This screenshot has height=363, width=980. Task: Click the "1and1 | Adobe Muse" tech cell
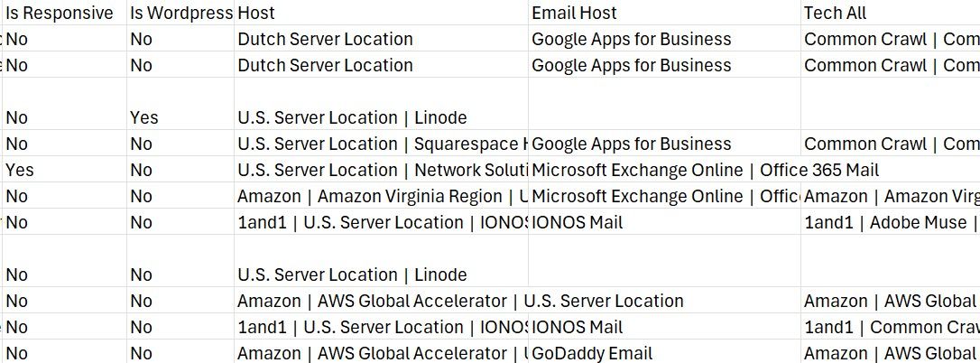[889, 222]
